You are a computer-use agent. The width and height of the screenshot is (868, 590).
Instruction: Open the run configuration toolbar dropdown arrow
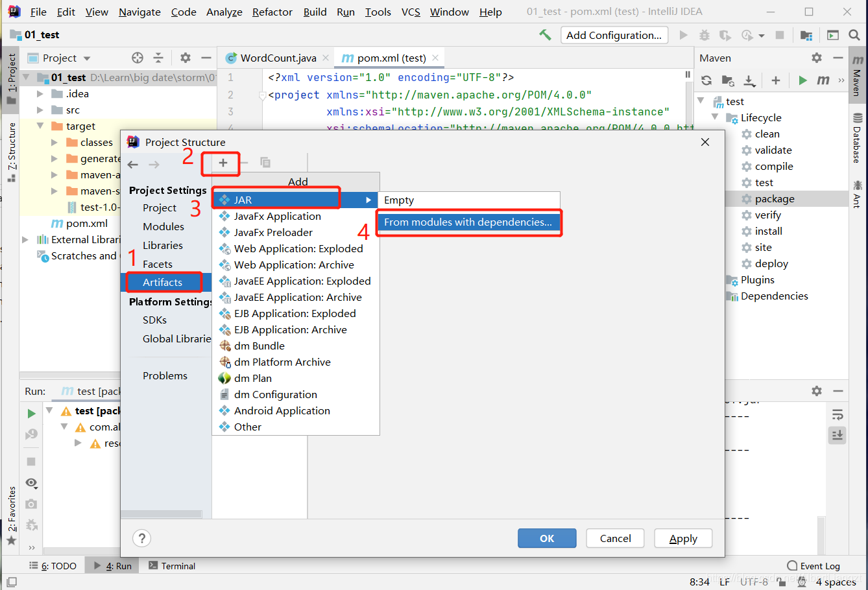click(762, 36)
